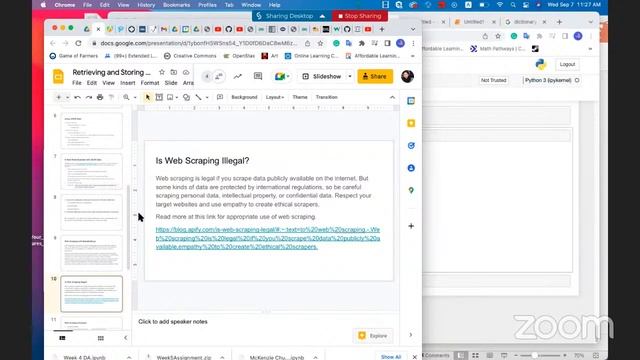
Task: Activate the paint format tool
Action: (111, 97)
